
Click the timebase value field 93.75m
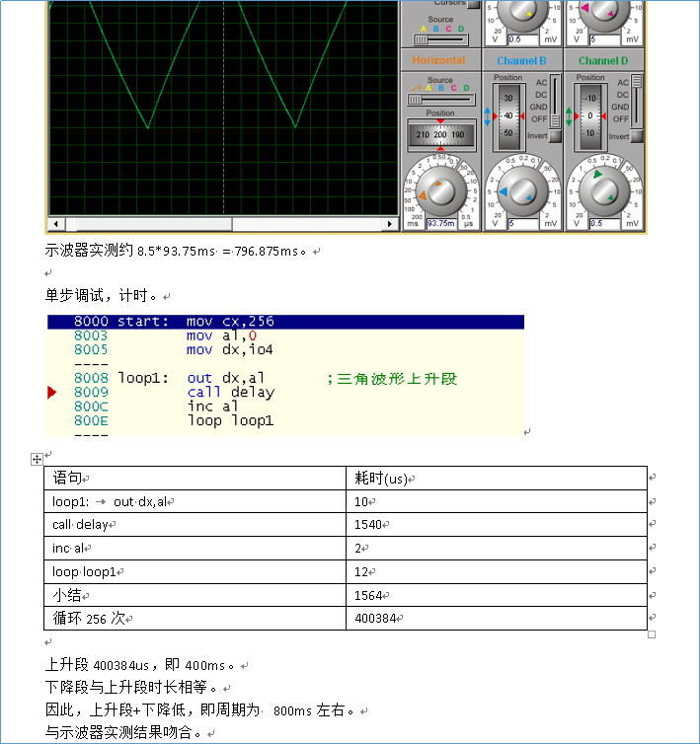click(x=441, y=223)
